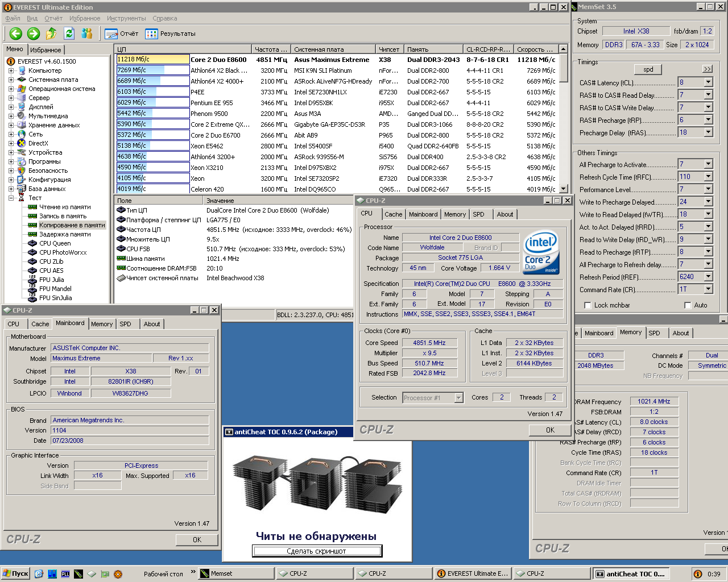This screenshot has width=728, height=582.
Task: Switch to the Cache tab in front CPU-Z window
Action: pyautogui.click(x=393, y=214)
